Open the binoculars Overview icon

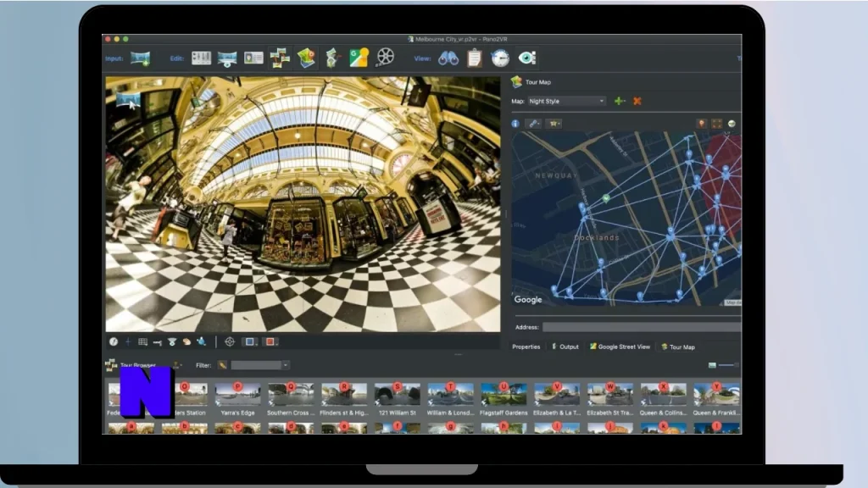coord(448,58)
